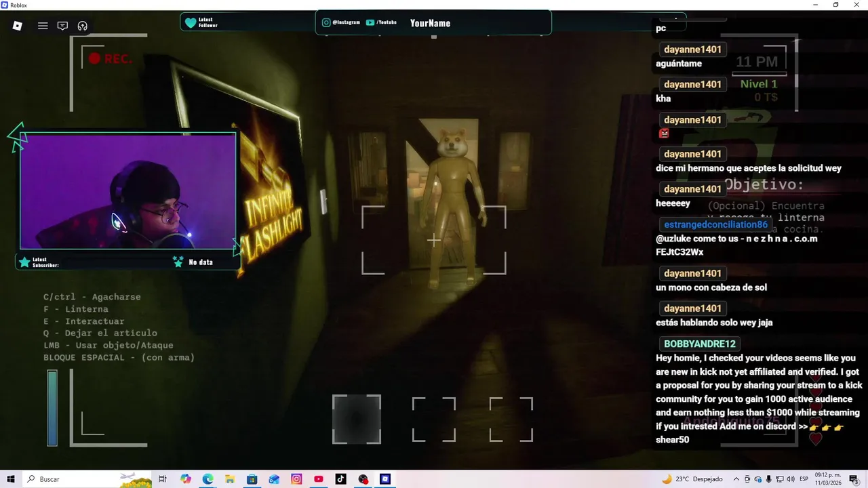The image size is (868, 488).
Task: Select the second empty inventory slot
Action: (434, 420)
